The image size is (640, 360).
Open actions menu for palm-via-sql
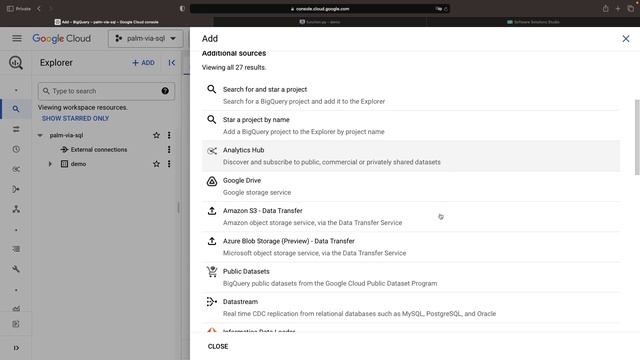pos(169,135)
